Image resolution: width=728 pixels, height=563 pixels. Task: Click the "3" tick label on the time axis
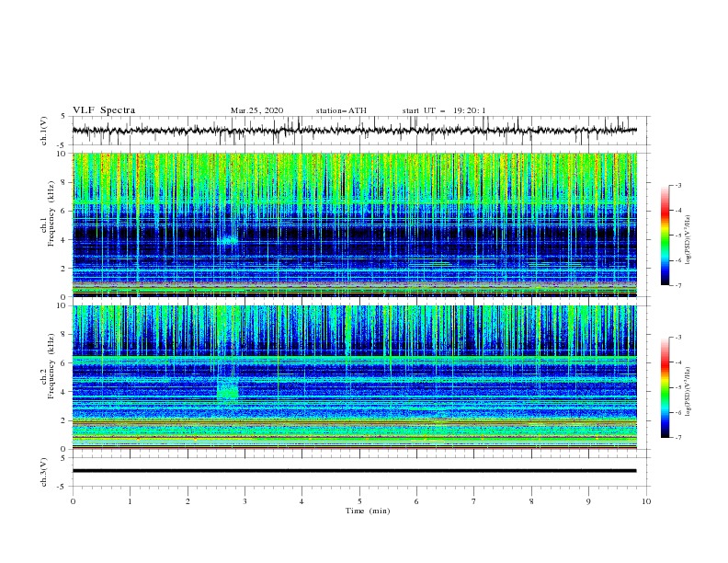coord(245,501)
